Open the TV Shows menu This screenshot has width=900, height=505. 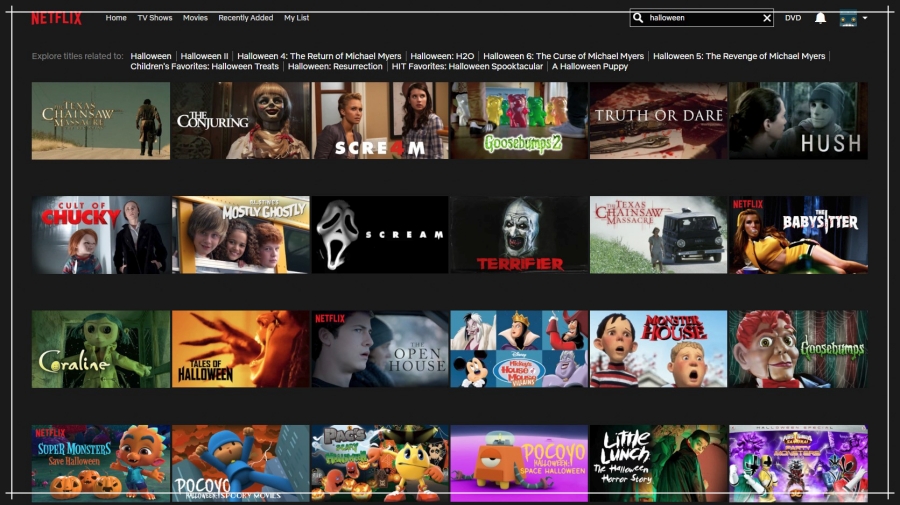point(155,18)
